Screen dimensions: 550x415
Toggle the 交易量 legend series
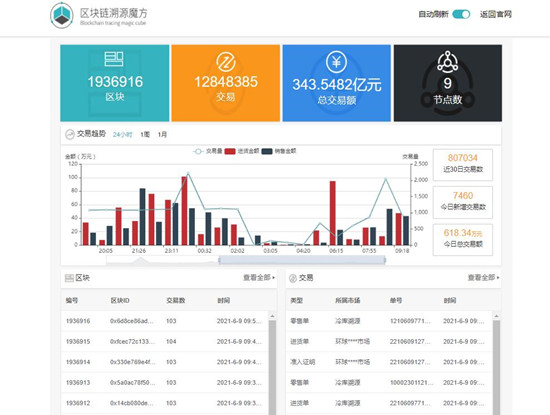point(208,151)
